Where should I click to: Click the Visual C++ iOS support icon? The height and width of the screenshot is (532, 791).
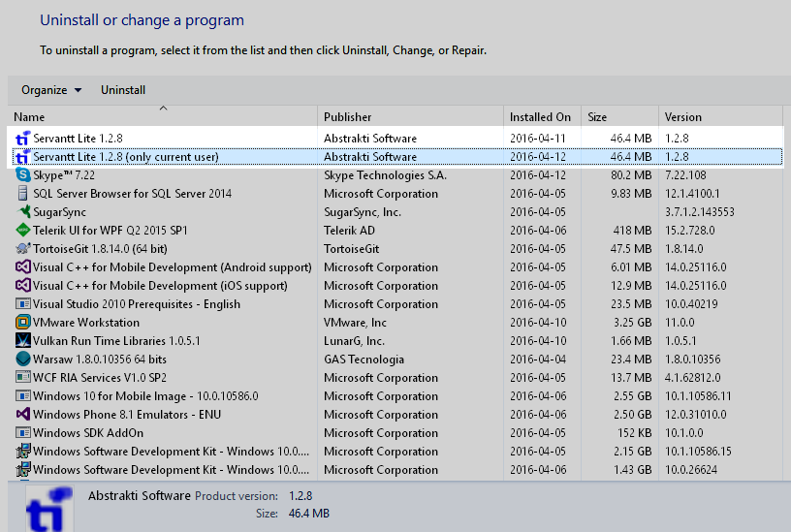(23, 286)
